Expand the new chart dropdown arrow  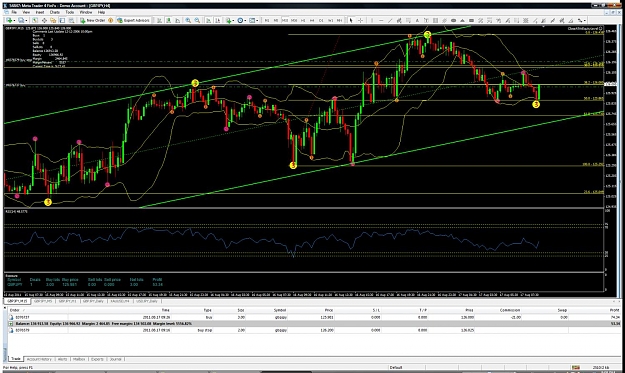click(14, 20)
